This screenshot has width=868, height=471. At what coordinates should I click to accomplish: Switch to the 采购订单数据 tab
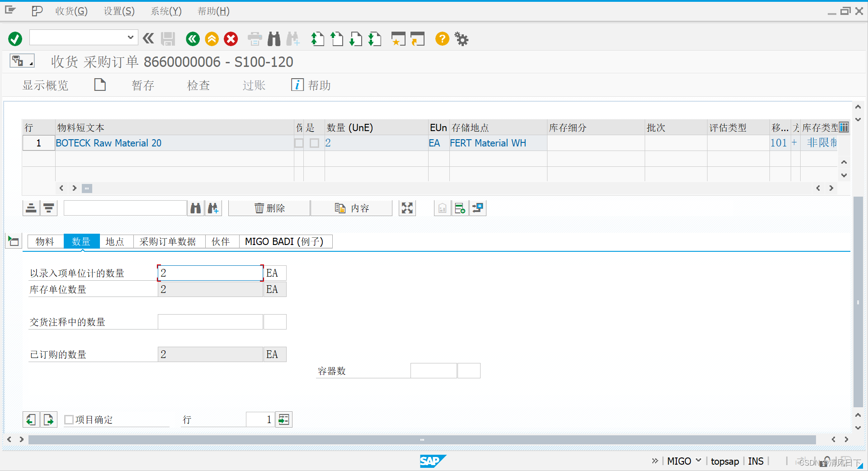click(168, 241)
